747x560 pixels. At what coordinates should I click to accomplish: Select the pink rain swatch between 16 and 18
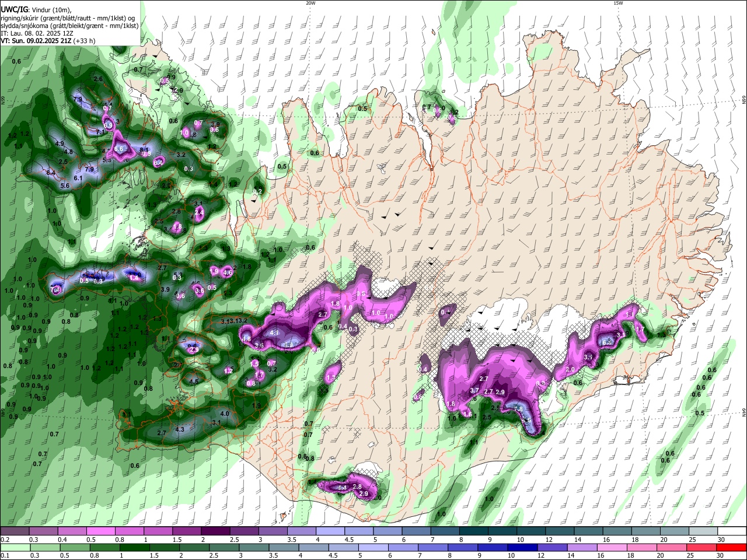[x=612, y=547]
